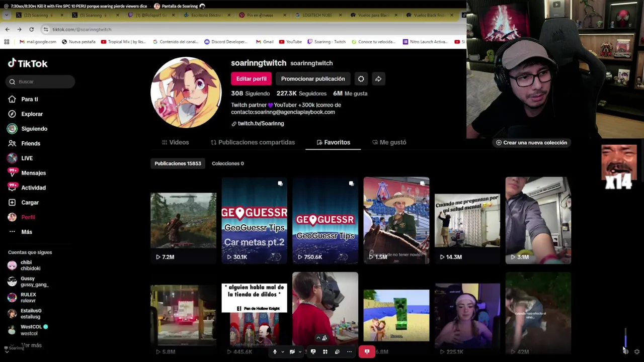The width and height of the screenshot is (644, 362).
Task: Expand the chevron above call toolbar
Action: [318, 338]
